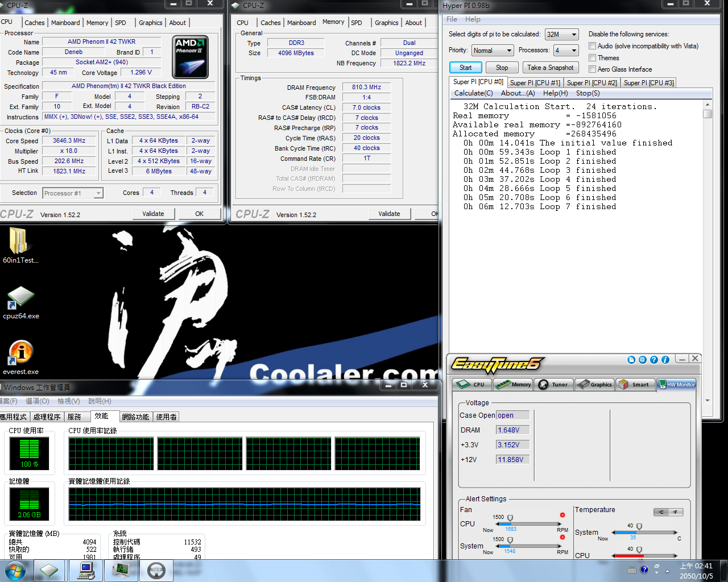Viewport: 728px width, 582px height.
Task: Open Task Manager from the taskbar
Action: (121, 570)
